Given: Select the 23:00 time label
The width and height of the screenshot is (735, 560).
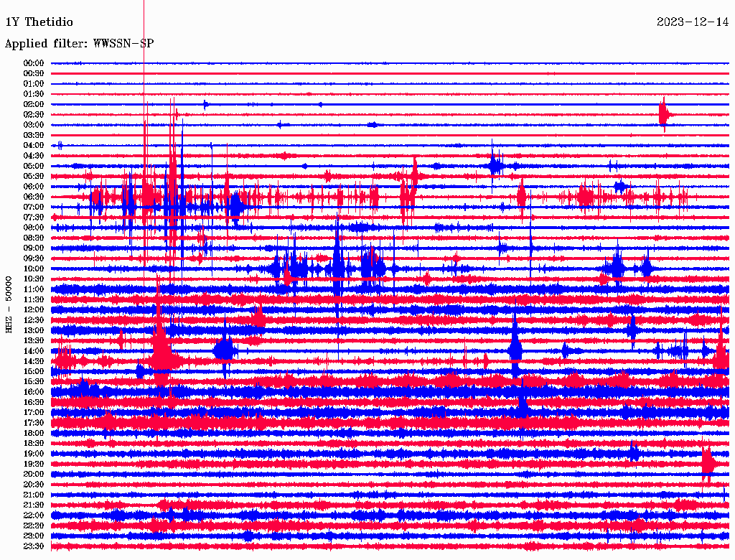Looking at the screenshot, I should pos(34,536).
